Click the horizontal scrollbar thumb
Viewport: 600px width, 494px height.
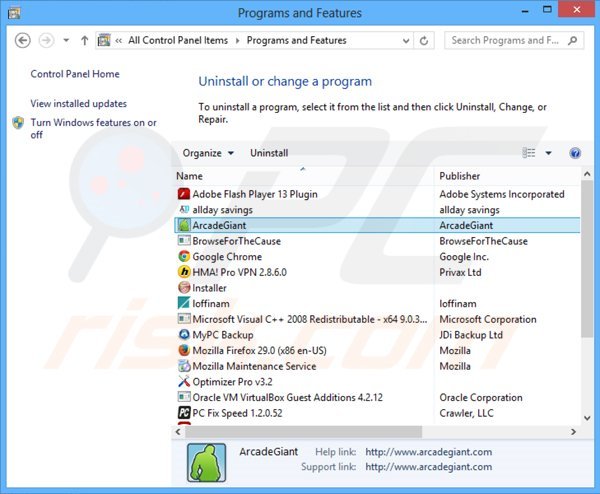click(303, 432)
